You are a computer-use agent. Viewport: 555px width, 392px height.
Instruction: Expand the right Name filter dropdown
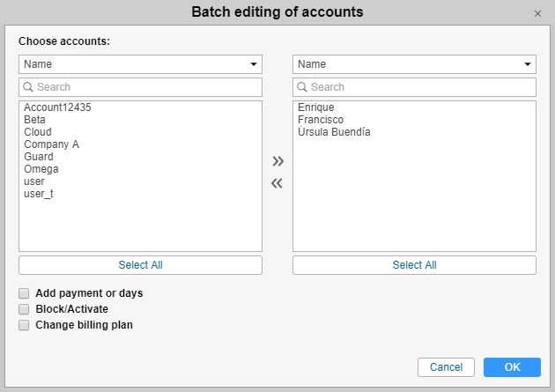414,64
